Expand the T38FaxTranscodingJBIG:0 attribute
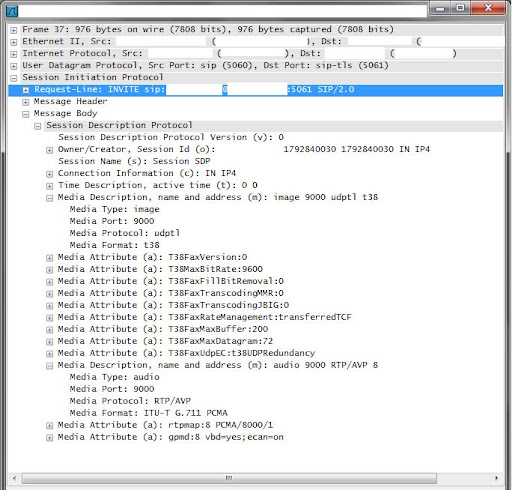512x490 pixels. coord(49,306)
